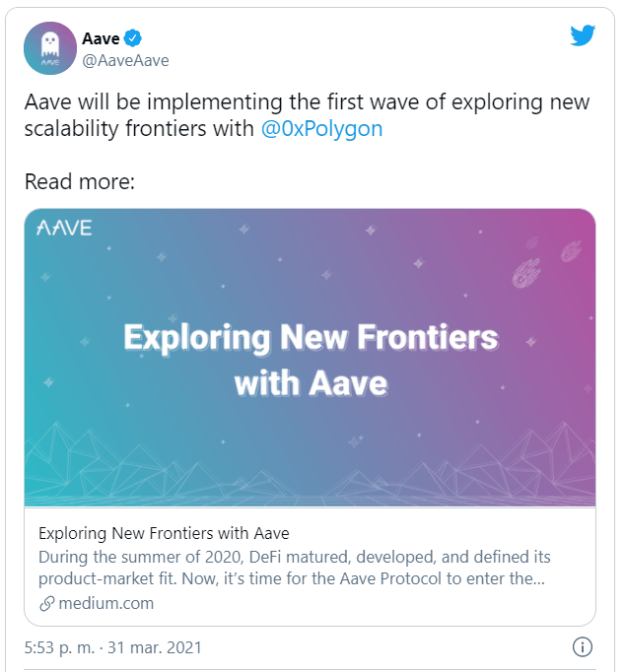Screen dimensions: 625x672
Task: Click the Aave display name
Action: pyautogui.click(x=102, y=39)
